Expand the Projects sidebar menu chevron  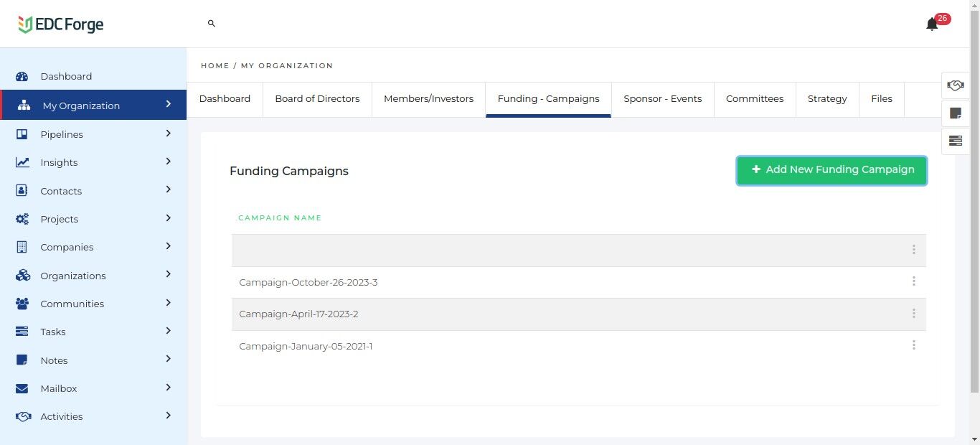pos(169,218)
